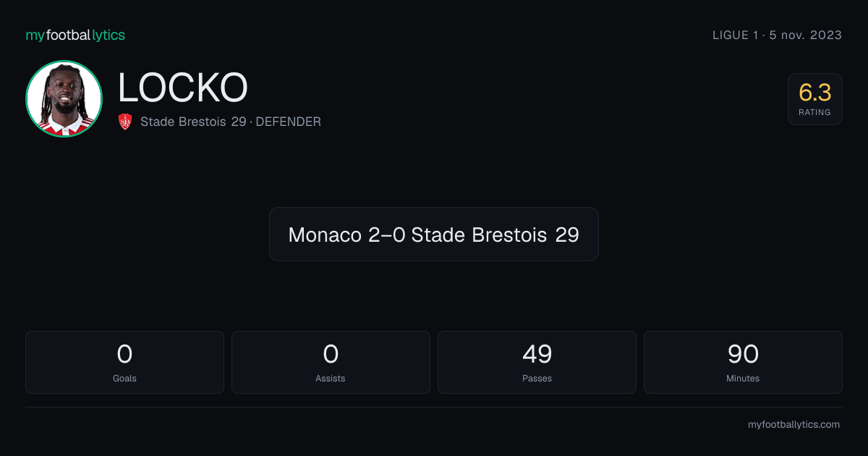Click the Stade Brestois 29 team name
The image size is (868, 456).
pyautogui.click(x=193, y=122)
